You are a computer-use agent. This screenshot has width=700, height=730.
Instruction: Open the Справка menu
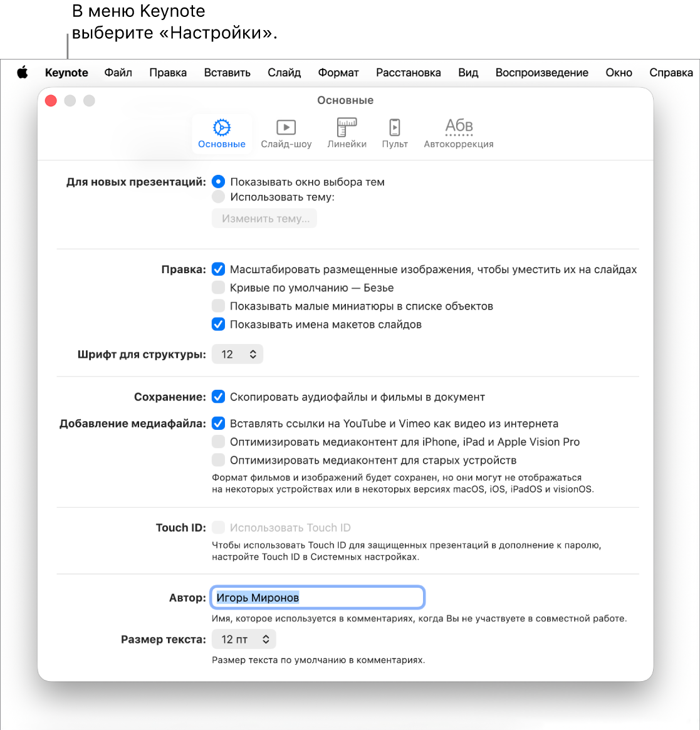(x=671, y=73)
